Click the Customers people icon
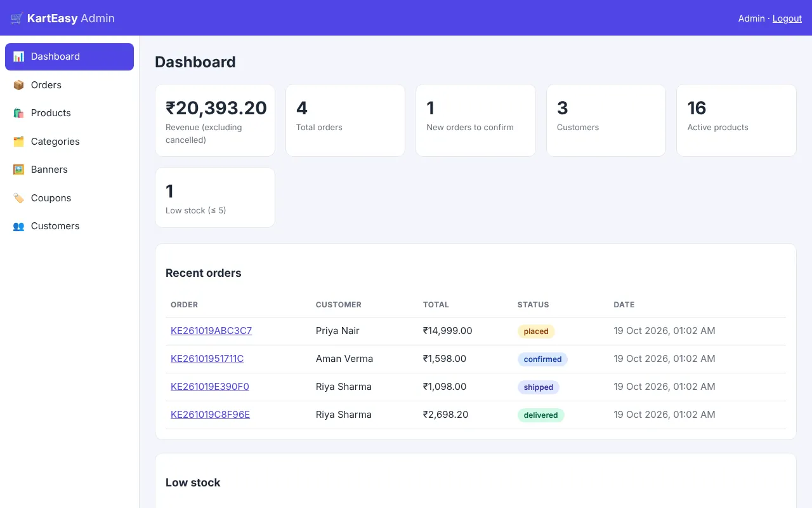 (18, 226)
